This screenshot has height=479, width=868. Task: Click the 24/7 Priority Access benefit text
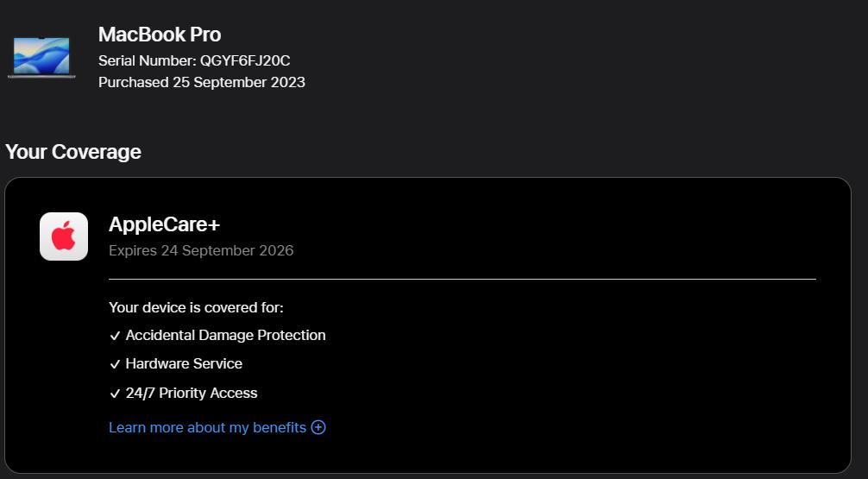click(x=192, y=393)
